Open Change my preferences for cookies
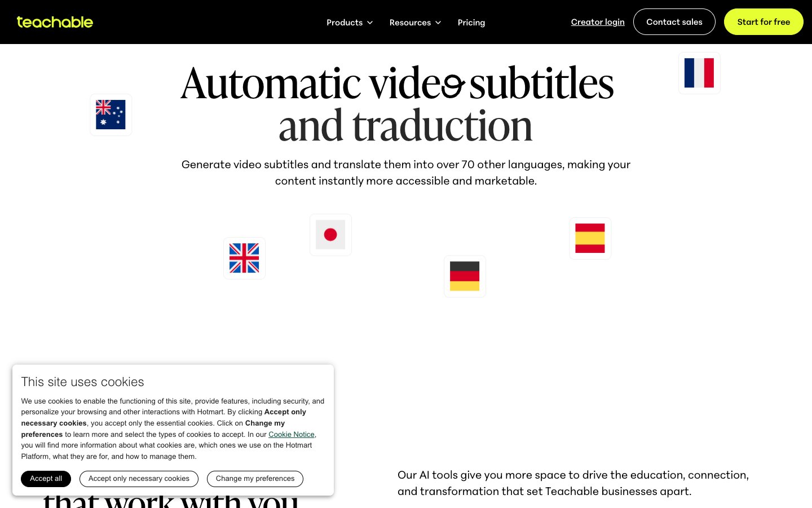 pos(255,479)
